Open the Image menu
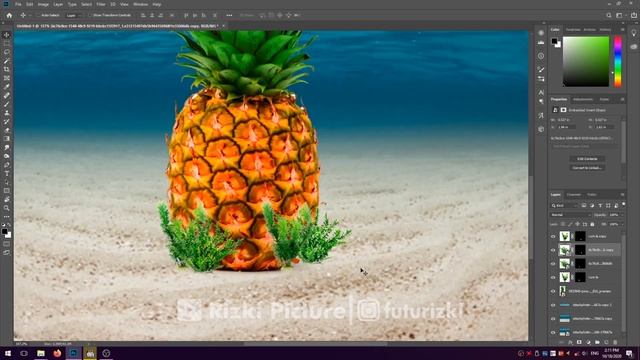The image size is (640, 360). pyautogui.click(x=43, y=4)
